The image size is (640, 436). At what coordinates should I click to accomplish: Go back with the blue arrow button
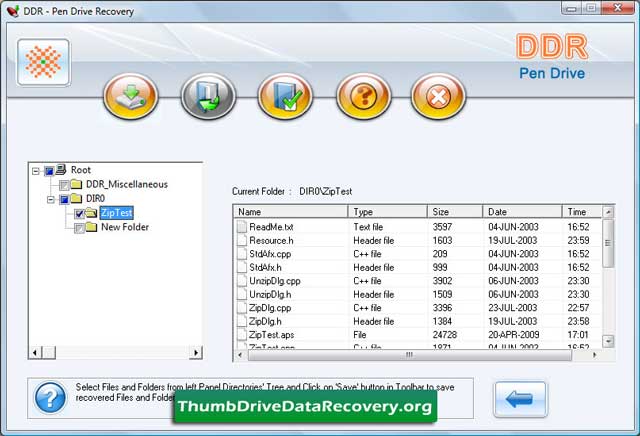(520, 399)
